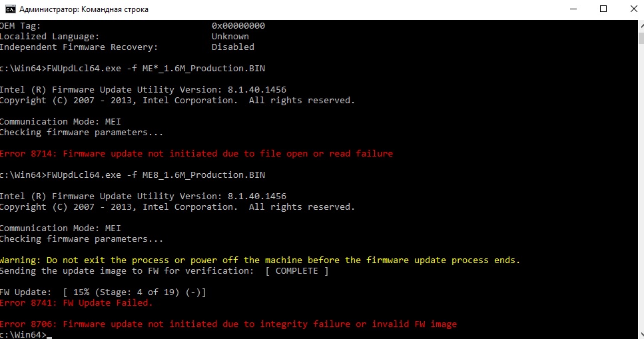
Task: Click the ME*_1.6M_Production.BIN command line
Action: (133, 69)
